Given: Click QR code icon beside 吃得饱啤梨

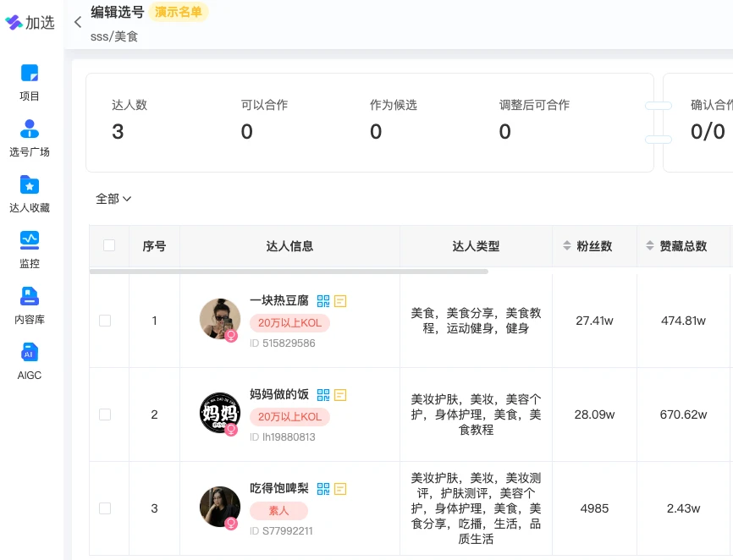Looking at the screenshot, I should [323, 489].
